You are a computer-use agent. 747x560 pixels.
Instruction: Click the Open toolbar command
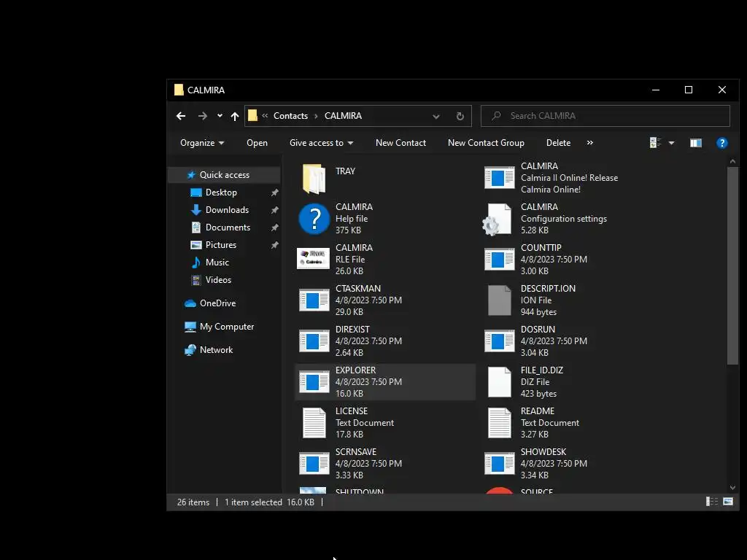pos(257,143)
